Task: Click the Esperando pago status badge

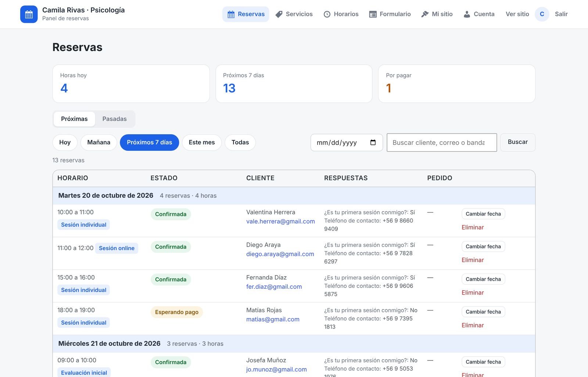Action: 176,312
